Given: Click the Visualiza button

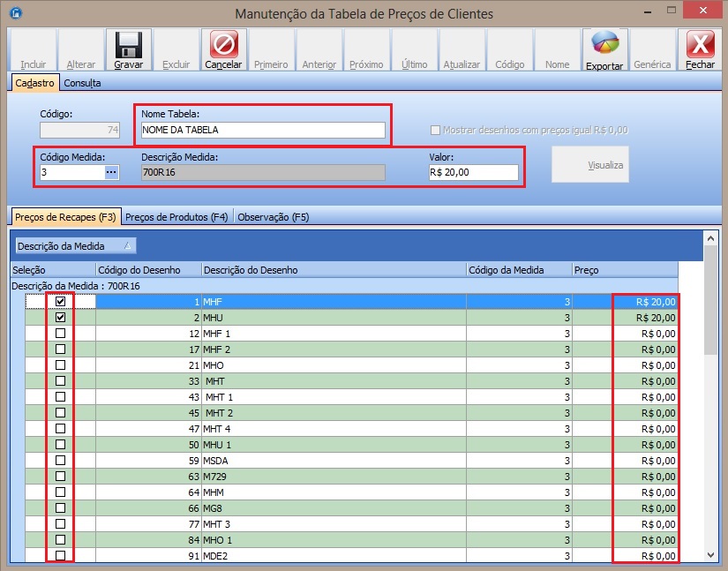Looking at the screenshot, I should coord(590,165).
